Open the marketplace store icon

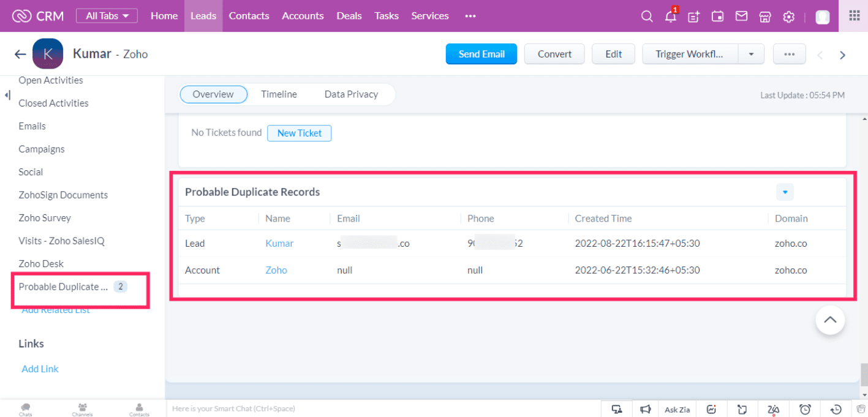pos(765,17)
